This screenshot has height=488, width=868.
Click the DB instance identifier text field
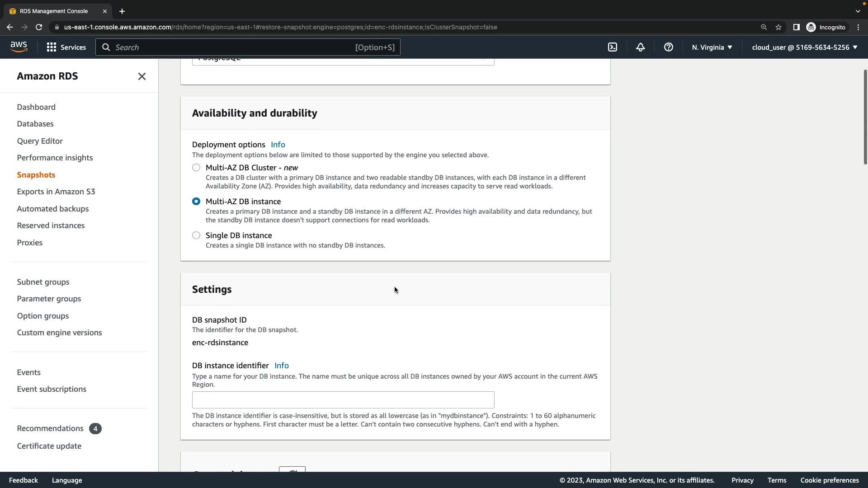[343, 400]
